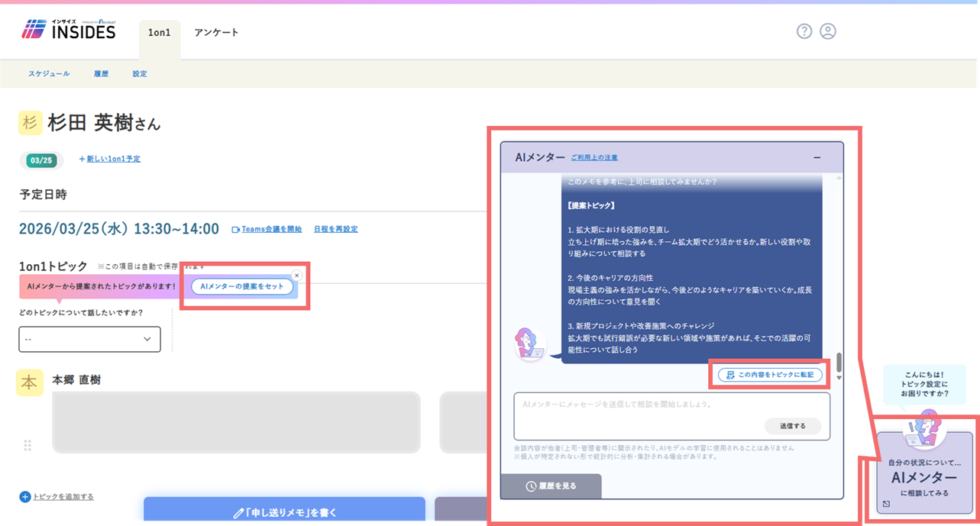Click the トピックを追加する link
Screen dimensions: 980x526
click(63, 497)
